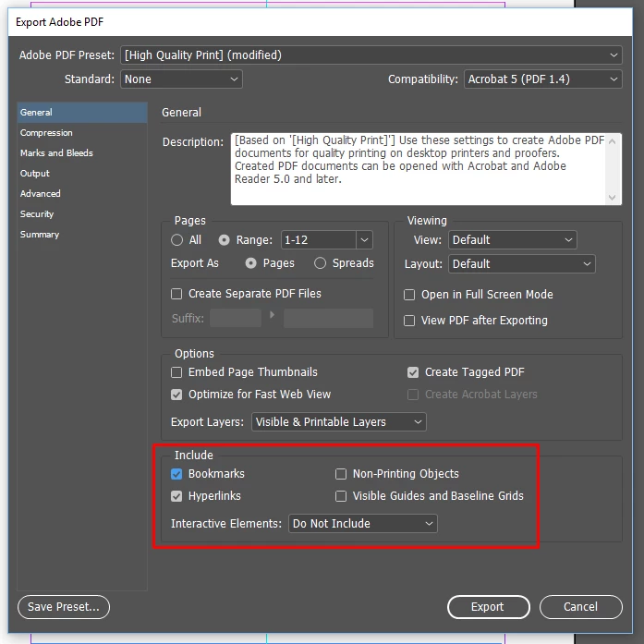Enable Non-Printing Objects checkbox
The height and width of the screenshot is (644, 644).
(341, 474)
